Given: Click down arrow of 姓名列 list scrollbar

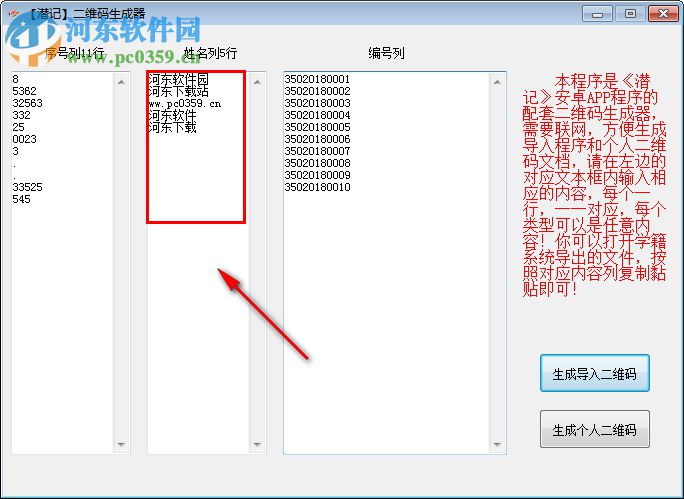Looking at the screenshot, I should tap(257, 444).
